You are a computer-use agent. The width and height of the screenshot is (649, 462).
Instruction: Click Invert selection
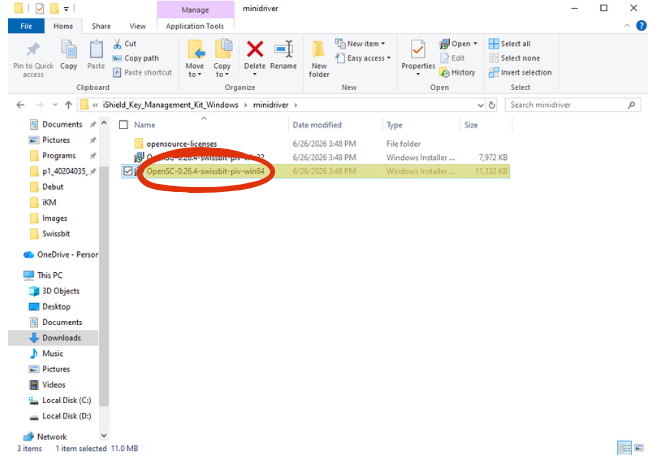(520, 72)
